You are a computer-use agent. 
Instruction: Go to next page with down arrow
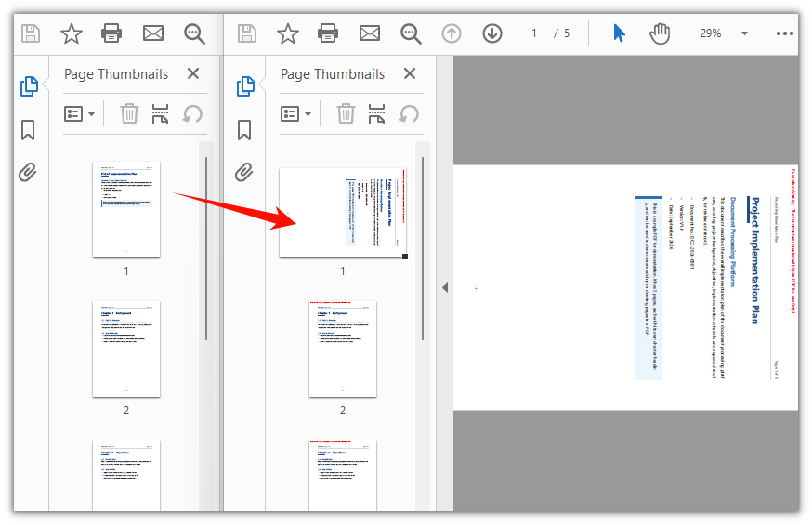pyautogui.click(x=492, y=33)
